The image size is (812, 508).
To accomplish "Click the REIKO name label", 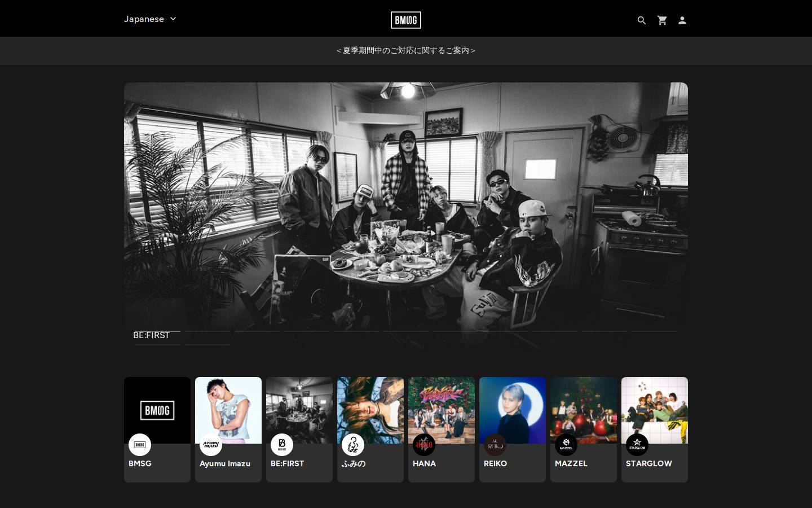I will (x=495, y=463).
